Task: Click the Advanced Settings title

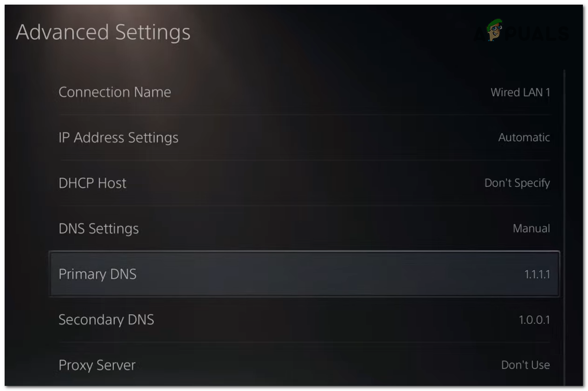Action: [x=103, y=33]
